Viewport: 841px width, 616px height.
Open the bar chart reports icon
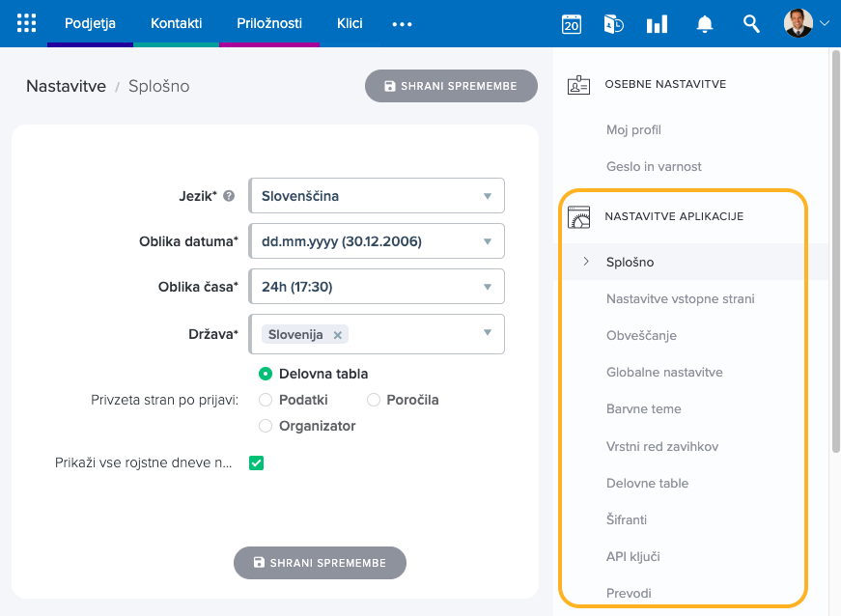657,24
